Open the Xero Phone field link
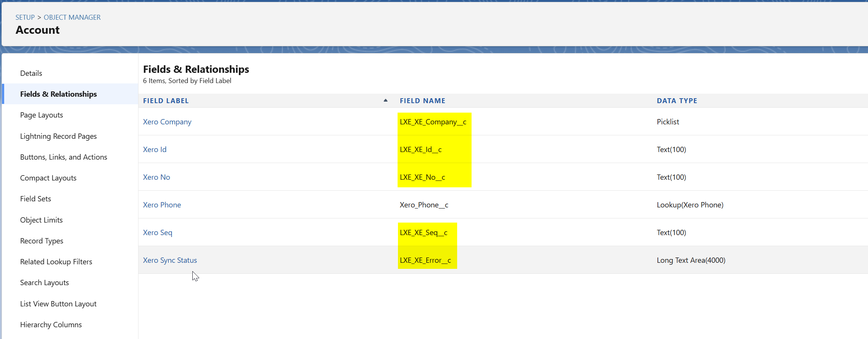Image resolution: width=868 pixels, height=339 pixels. (162, 205)
